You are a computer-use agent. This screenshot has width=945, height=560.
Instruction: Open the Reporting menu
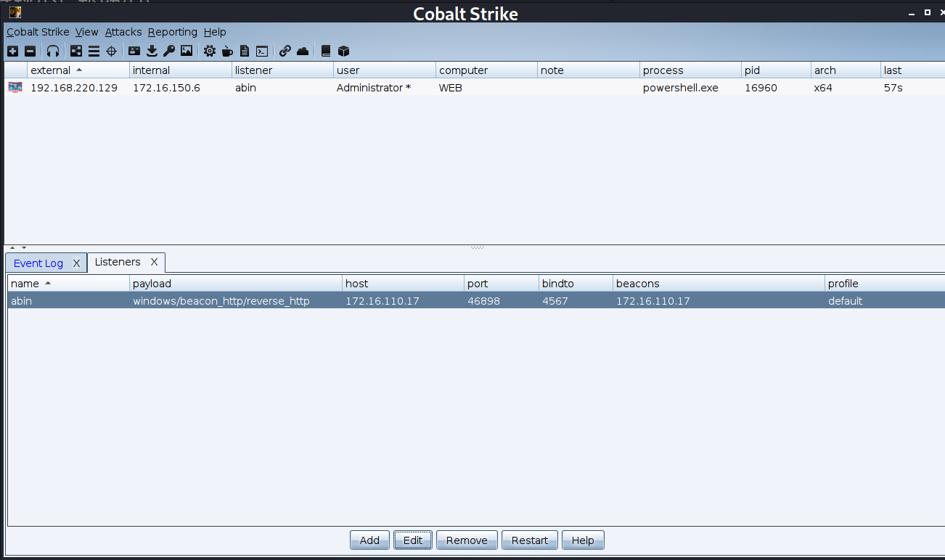point(173,32)
